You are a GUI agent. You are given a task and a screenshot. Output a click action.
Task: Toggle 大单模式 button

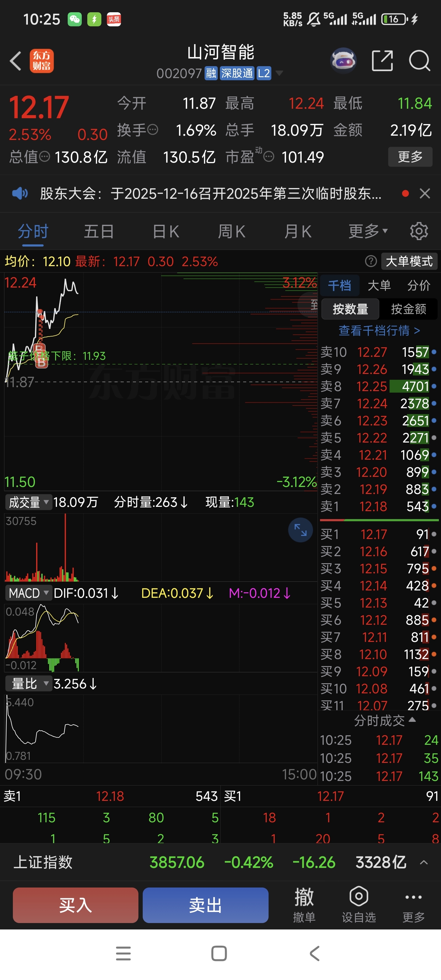[409, 261]
